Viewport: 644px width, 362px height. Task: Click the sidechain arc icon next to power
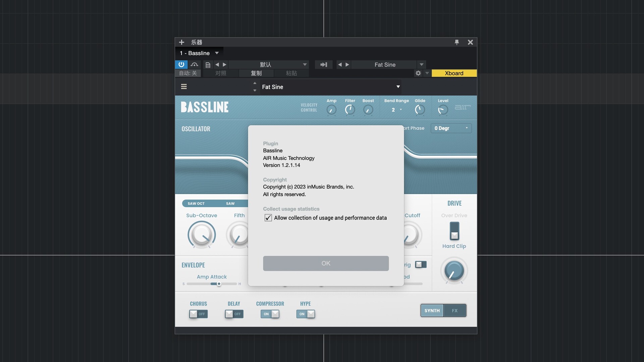[194, 65]
